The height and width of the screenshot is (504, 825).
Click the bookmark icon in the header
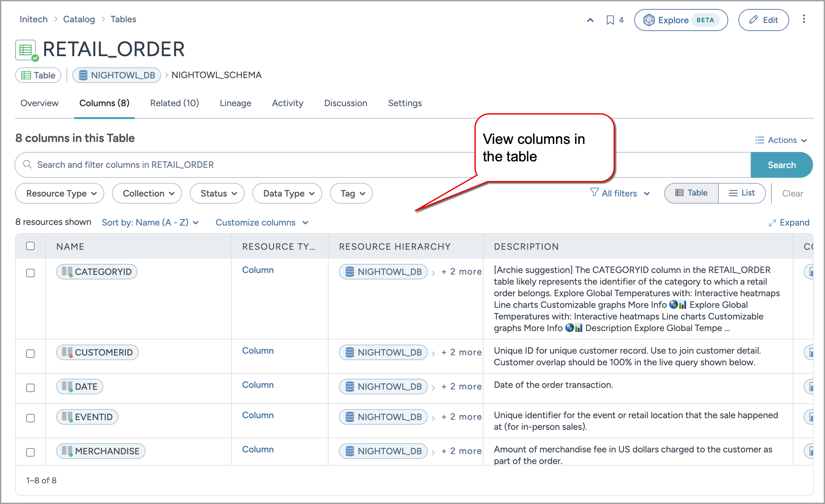coord(610,20)
